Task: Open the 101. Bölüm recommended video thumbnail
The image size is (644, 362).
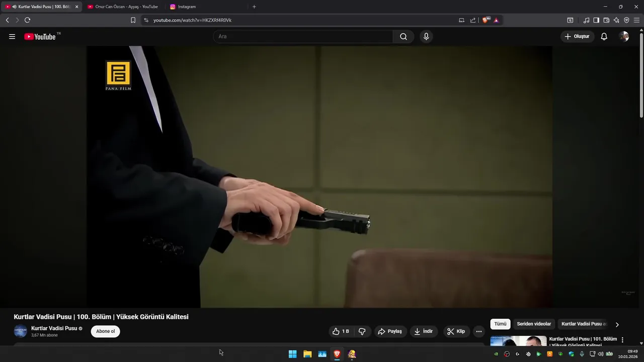Action: [518, 341]
